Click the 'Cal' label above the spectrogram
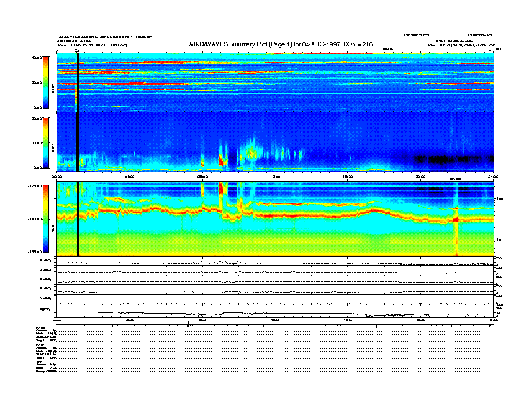 pyautogui.click(x=77, y=50)
